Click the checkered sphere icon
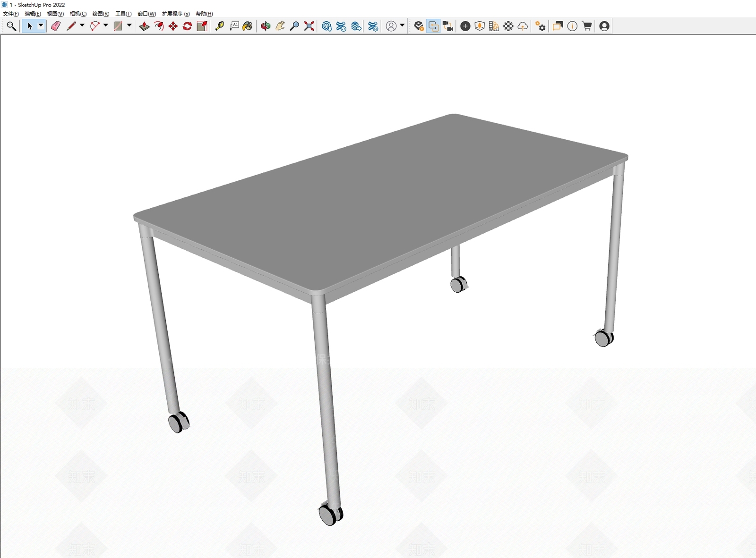Viewport: 756px width, 558px height. [508, 26]
